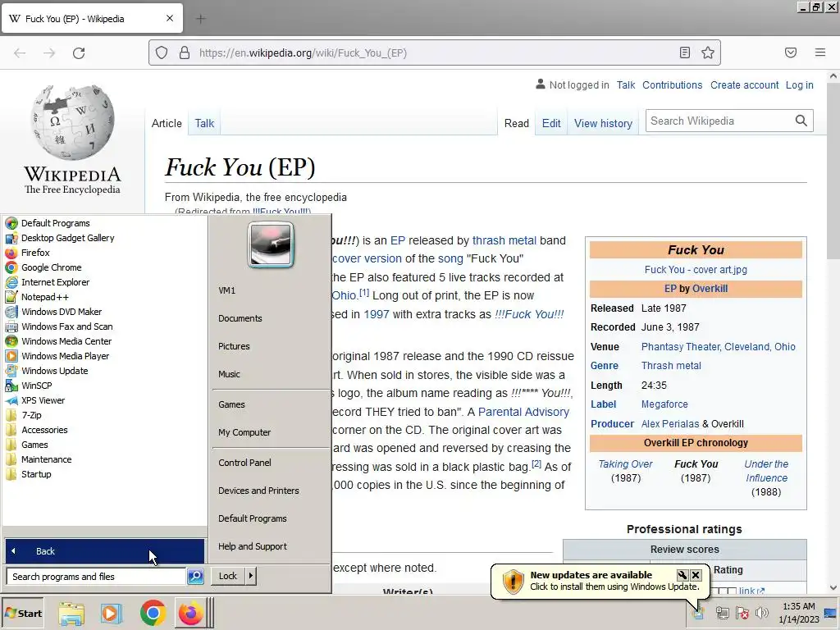Open Music in Start menu

pos(230,374)
